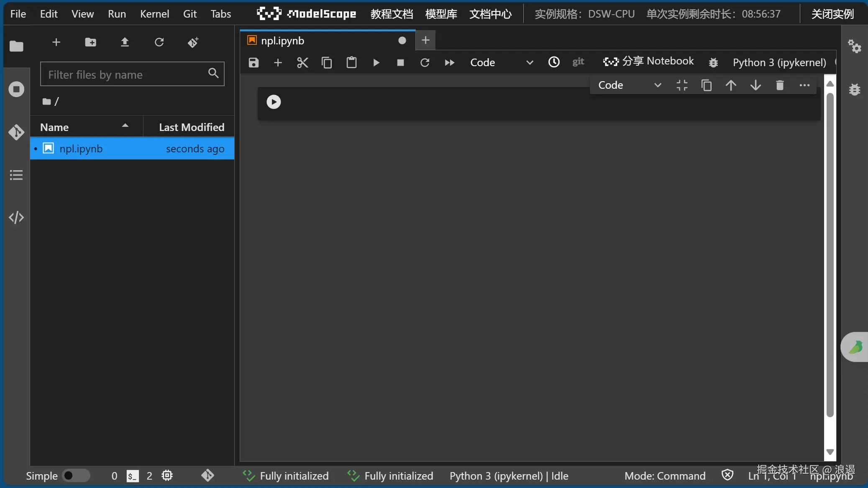Interrupt the kernel with stop button
Image resolution: width=868 pixels, height=488 pixels.
[x=400, y=63]
